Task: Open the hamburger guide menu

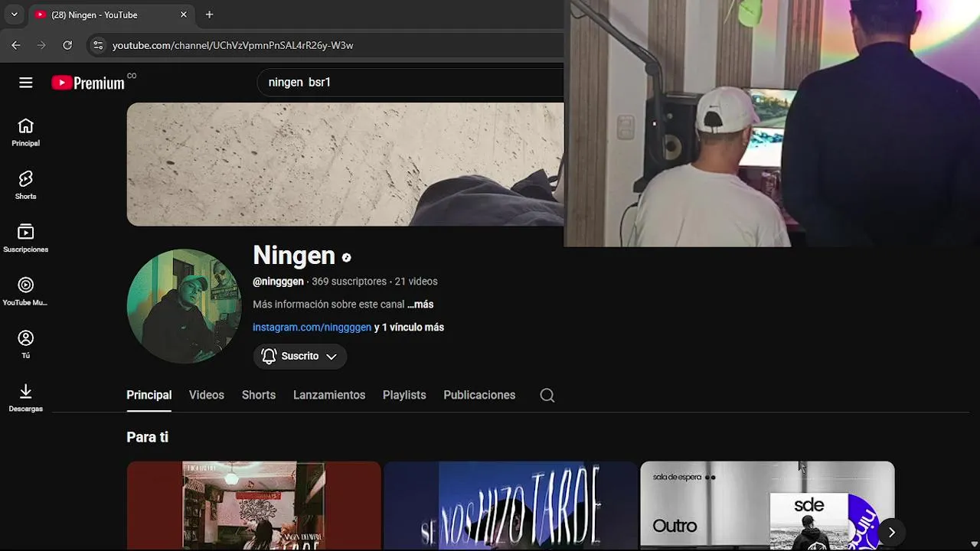Action: point(26,83)
